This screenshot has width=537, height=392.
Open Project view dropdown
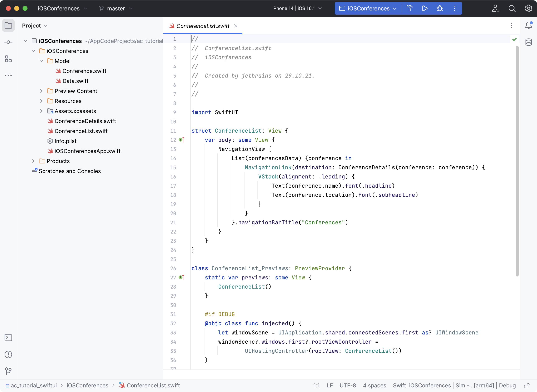[x=35, y=26]
